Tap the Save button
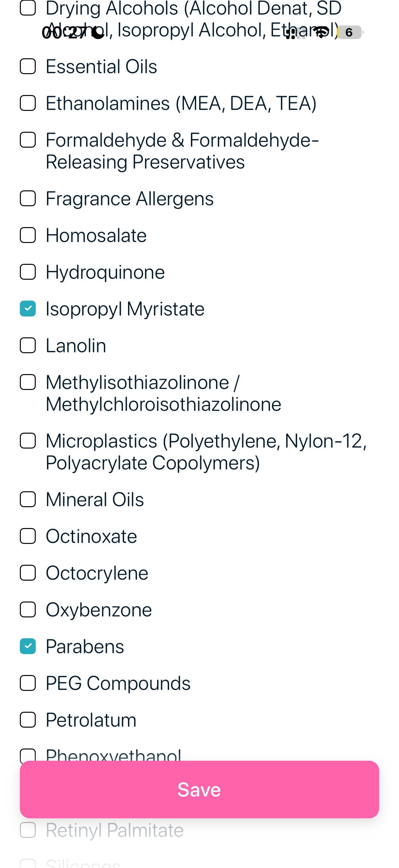The width and height of the screenshot is (399, 868). pos(199,790)
